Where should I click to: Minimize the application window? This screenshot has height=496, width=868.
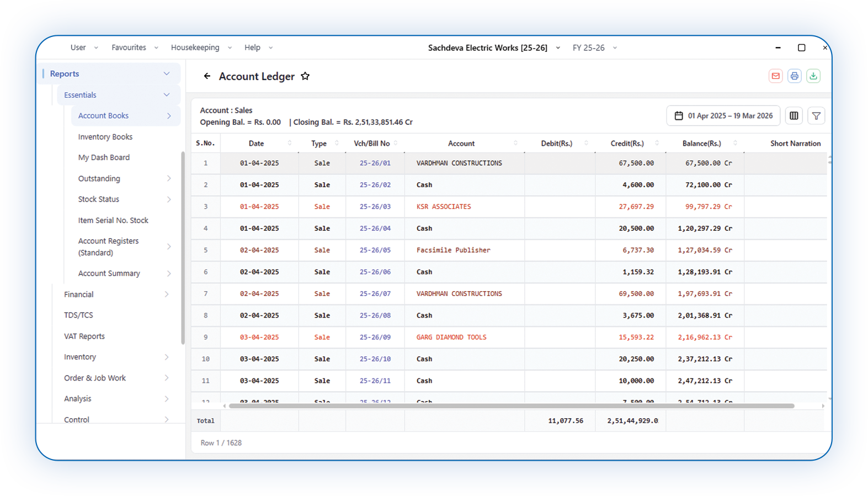[x=778, y=48]
